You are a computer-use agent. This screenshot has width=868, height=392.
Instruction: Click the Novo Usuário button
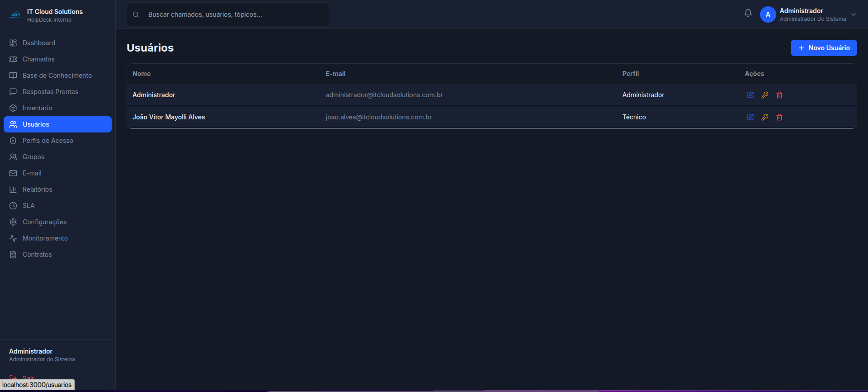tap(824, 48)
